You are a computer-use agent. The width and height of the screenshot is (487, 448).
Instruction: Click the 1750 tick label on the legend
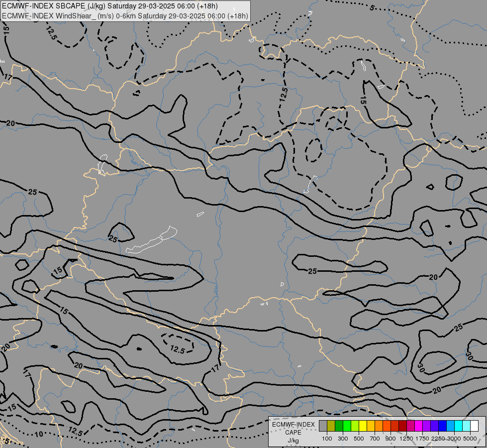click(422, 439)
